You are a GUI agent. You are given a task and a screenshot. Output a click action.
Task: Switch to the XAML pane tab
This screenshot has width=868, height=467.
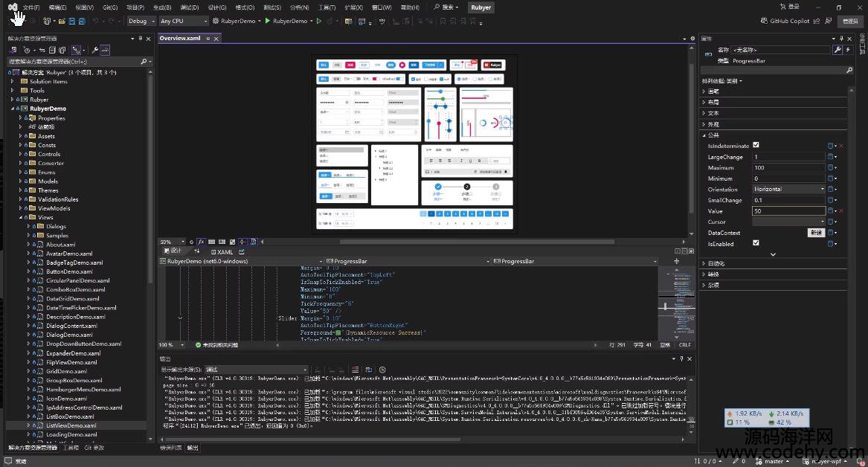pyautogui.click(x=222, y=252)
